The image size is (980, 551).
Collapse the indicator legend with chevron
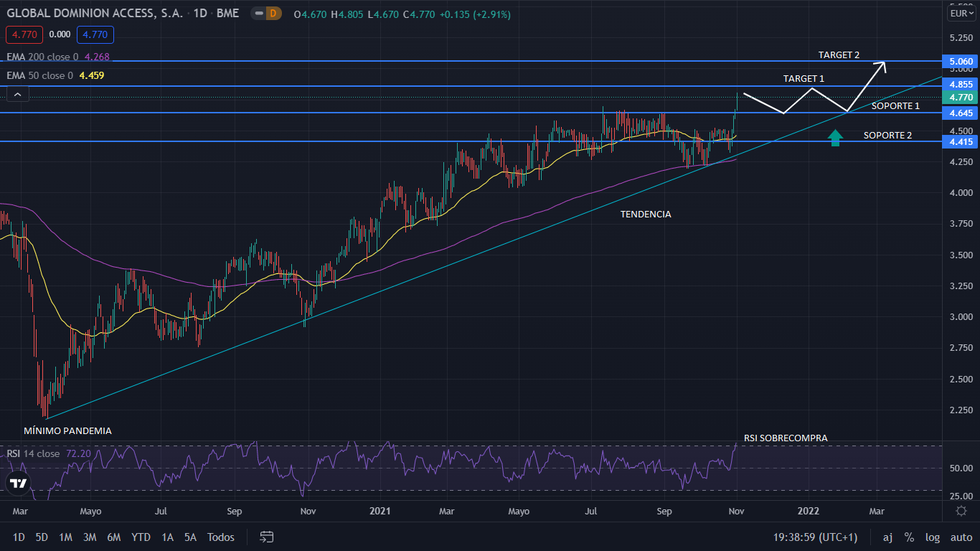click(18, 93)
